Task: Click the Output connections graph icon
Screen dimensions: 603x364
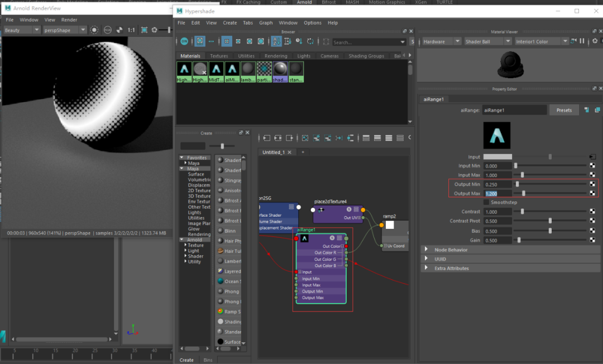Action: (x=289, y=138)
